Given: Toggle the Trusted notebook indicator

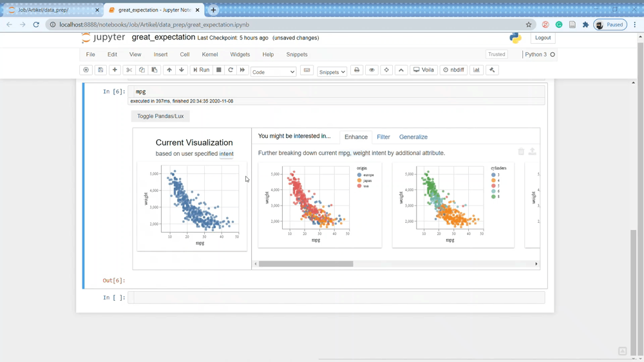Looking at the screenshot, I should point(497,55).
